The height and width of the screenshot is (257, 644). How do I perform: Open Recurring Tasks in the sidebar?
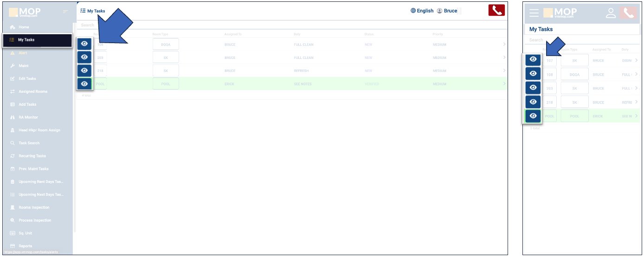coord(32,156)
